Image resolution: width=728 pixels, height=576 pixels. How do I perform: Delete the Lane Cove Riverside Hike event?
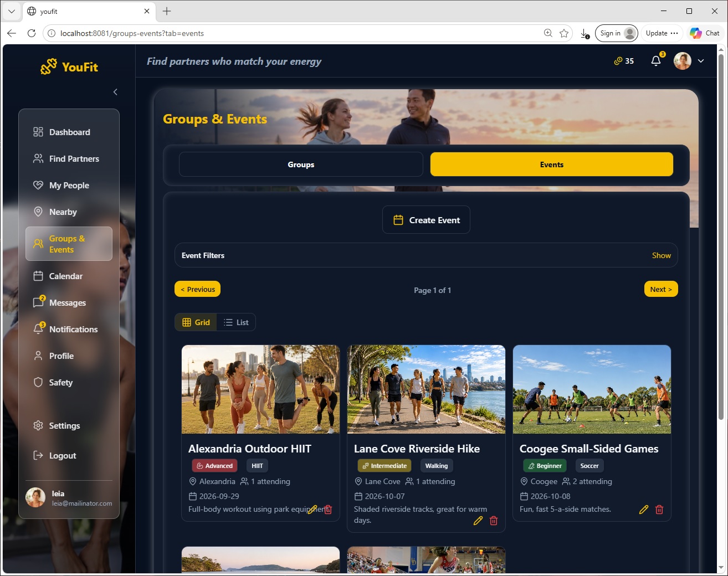pos(494,521)
